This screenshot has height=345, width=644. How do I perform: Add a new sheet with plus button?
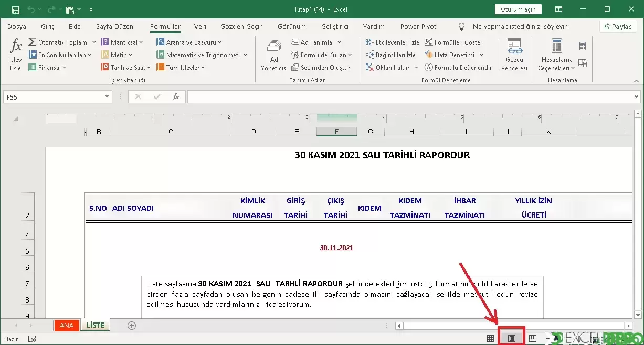coord(132,325)
